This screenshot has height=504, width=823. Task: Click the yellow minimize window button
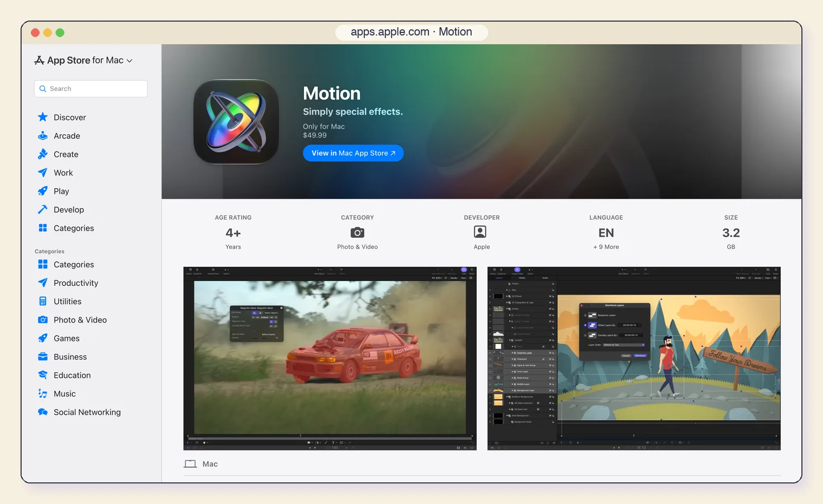[47, 32]
